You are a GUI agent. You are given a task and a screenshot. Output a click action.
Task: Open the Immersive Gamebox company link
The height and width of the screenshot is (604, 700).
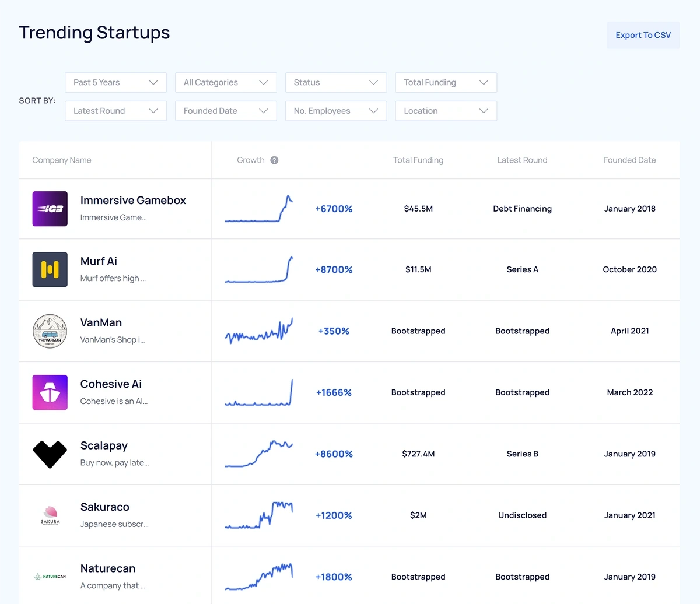(133, 201)
